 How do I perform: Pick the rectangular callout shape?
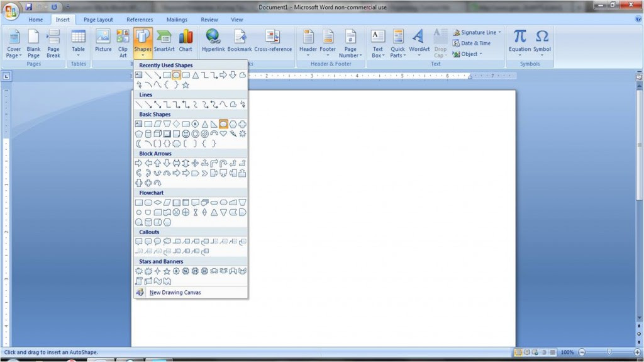(x=138, y=242)
